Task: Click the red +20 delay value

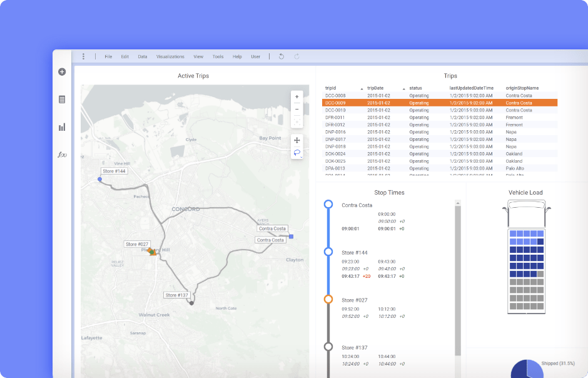Action: (x=367, y=277)
